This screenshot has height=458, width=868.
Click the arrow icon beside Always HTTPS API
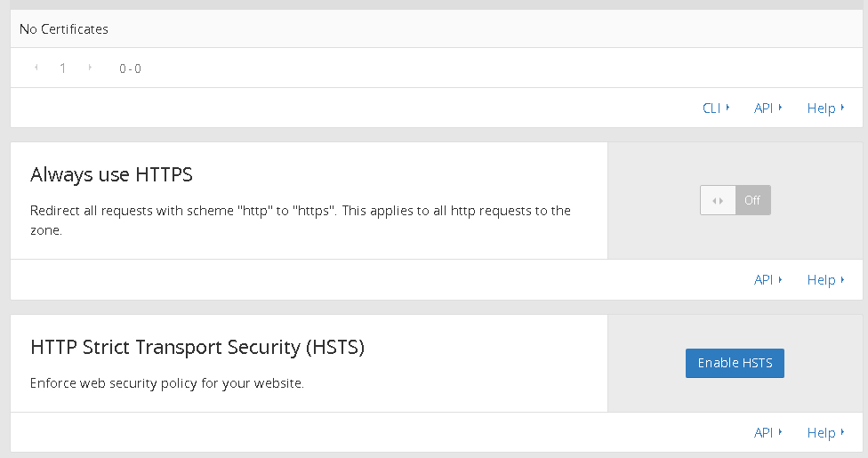click(780, 279)
